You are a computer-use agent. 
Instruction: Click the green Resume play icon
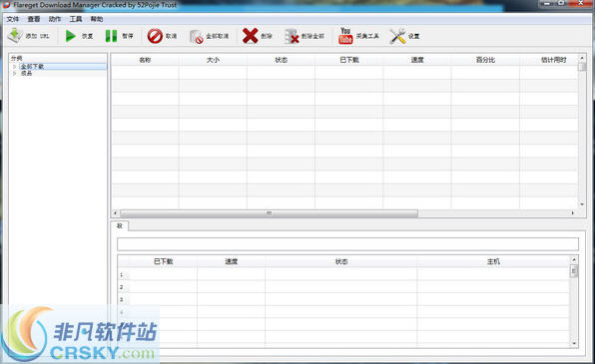tap(70, 36)
